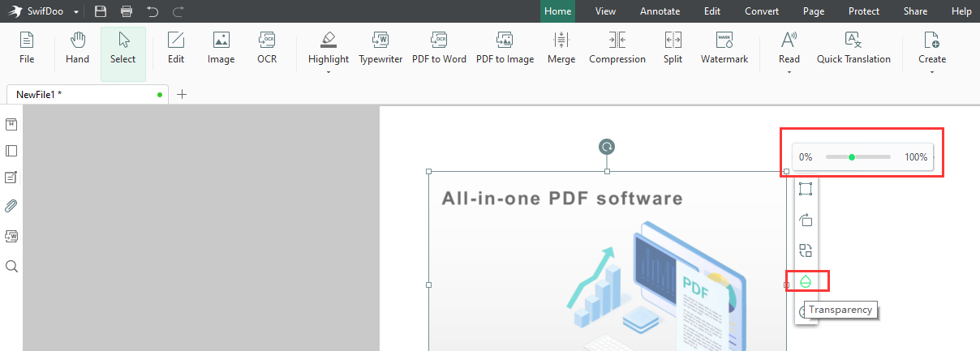The height and width of the screenshot is (351, 980).
Task: Select the Highlight tool
Action: (329, 49)
